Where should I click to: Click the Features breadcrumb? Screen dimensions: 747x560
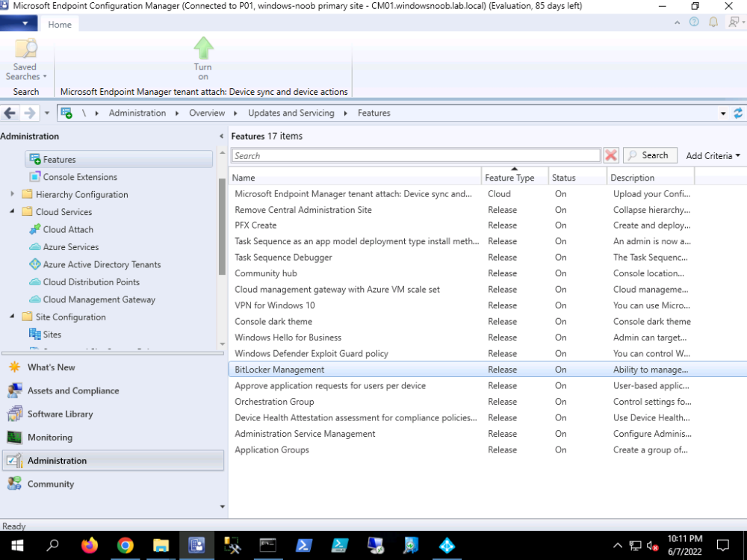click(374, 113)
